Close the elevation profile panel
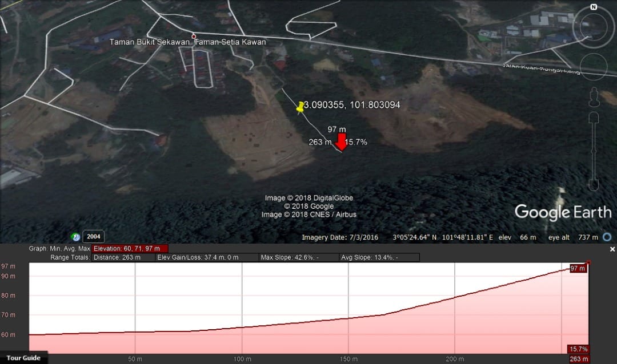The width and height of the screenshot is (617, 364). (x=612, y=249)
